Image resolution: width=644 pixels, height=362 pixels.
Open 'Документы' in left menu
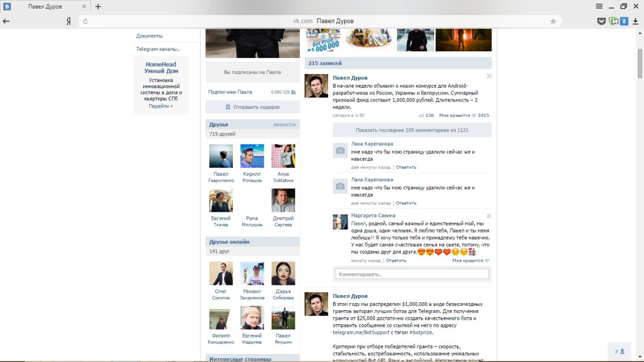click(x=149, y=36)
